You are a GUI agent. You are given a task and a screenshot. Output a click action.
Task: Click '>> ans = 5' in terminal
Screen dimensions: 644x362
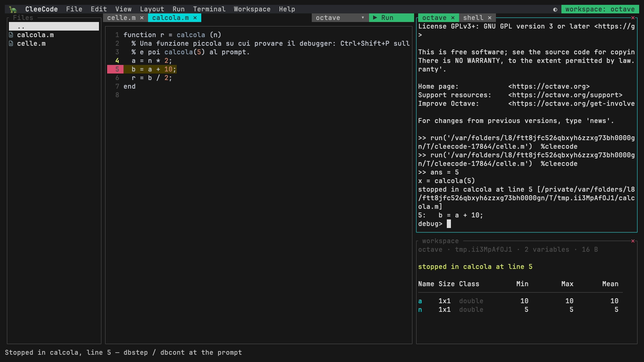[x=438, y=172]
